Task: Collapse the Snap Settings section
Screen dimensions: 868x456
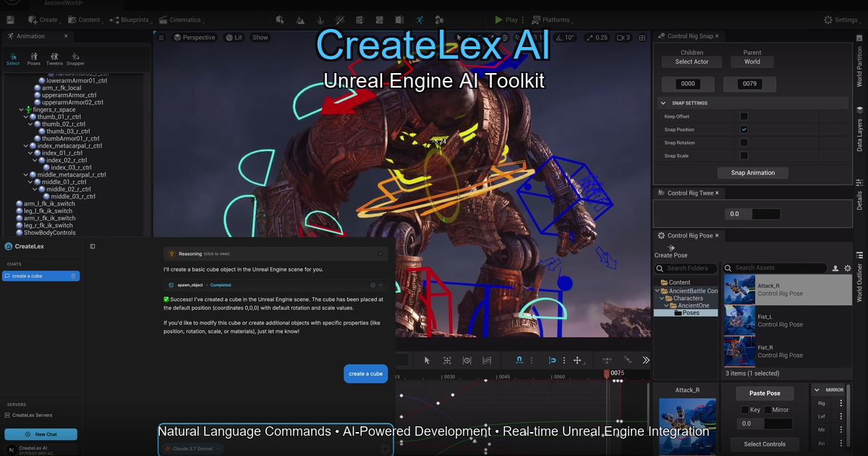Action: pos(663,102)
